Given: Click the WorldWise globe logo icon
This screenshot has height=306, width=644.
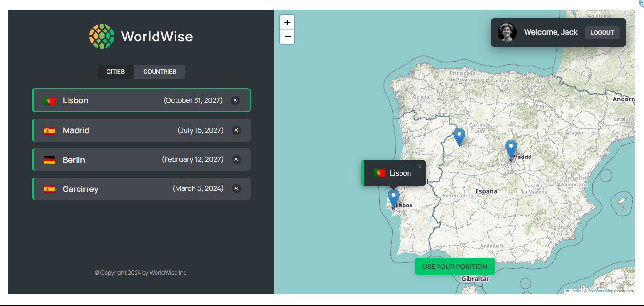Looking at the screenshot, I should tap(102, 36).
